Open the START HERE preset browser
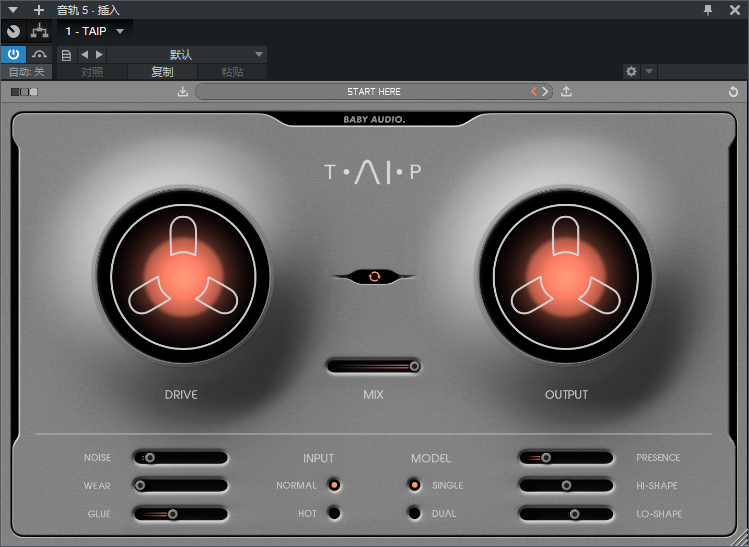749x547 pixels. [374, 92]
